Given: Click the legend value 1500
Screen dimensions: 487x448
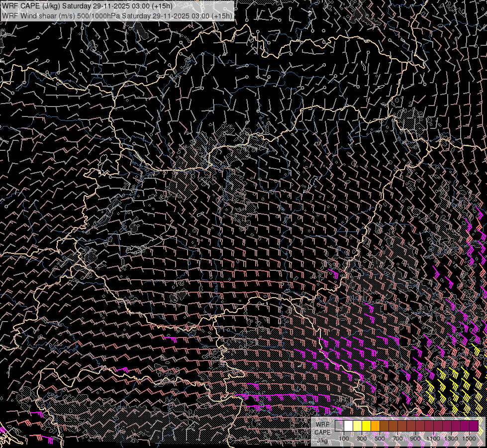Looking at the screenshot, I should click(x=469, y=439).
